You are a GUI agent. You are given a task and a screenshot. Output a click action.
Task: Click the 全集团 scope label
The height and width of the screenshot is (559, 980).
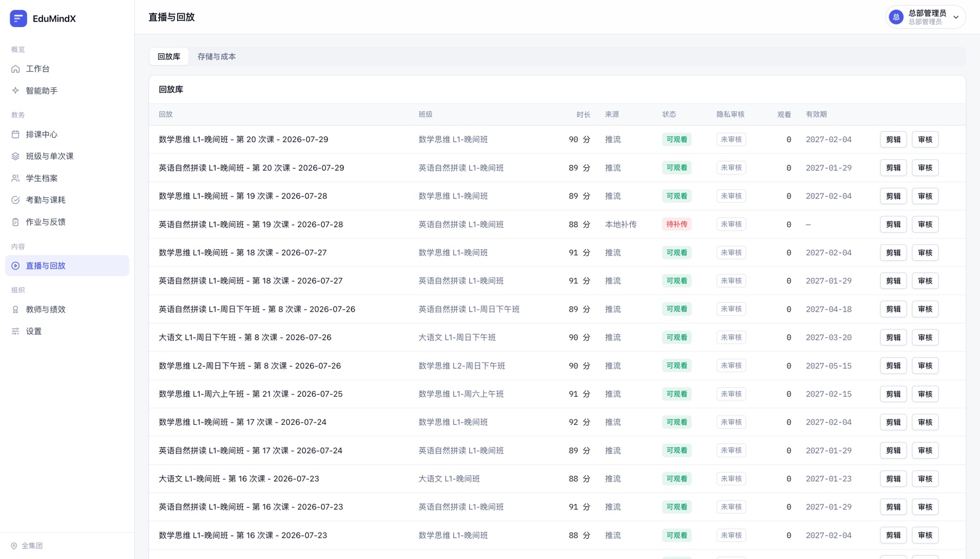[32, 546]
